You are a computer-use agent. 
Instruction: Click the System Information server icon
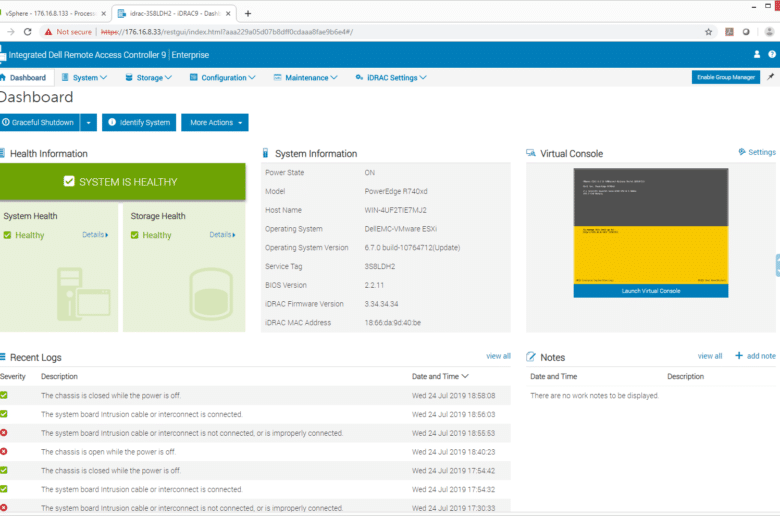coord(266,153)
